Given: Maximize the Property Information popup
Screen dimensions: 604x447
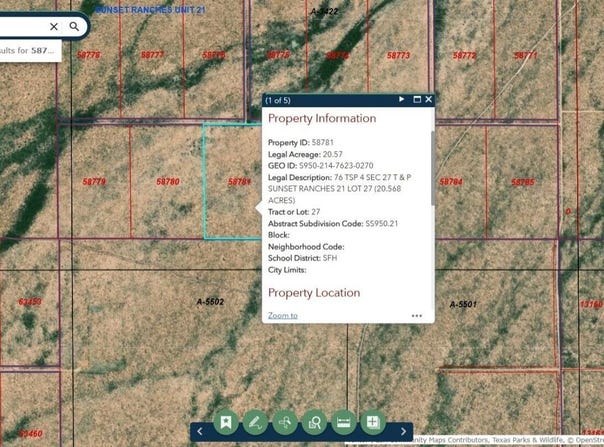Looking at the screenshot, I should pos(417,99).
